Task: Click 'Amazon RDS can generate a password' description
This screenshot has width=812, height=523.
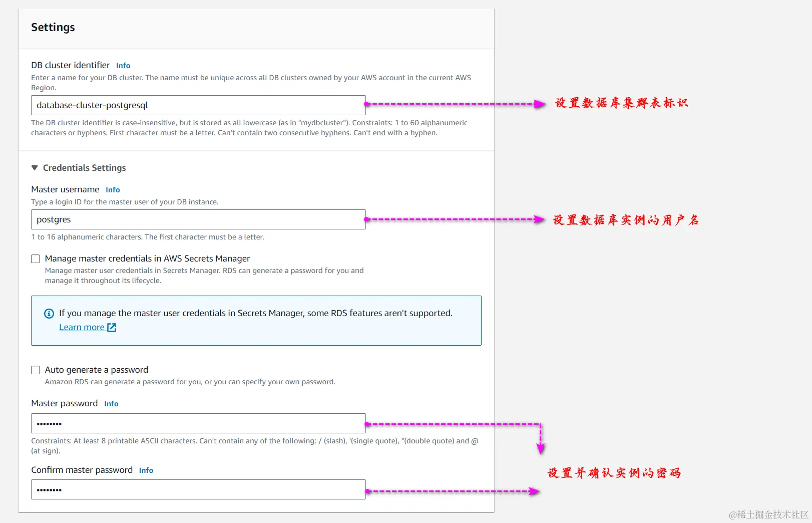Action: tap(190, 382)
